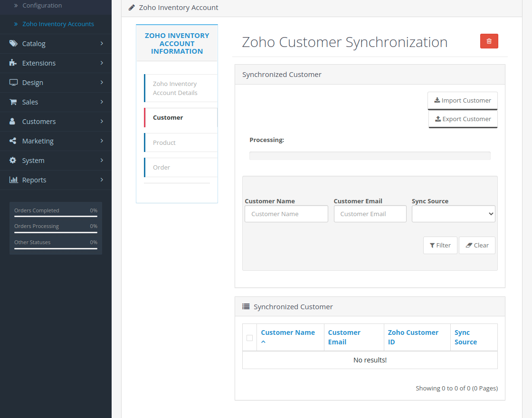
Task: Click the red trash delete icon
Action: click(x=489, y=41)
